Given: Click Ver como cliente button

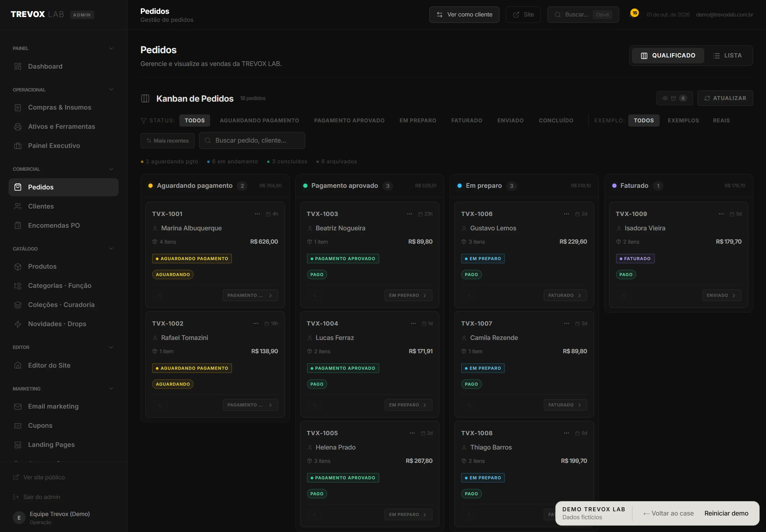Looking at the screenshot, I should (x=464, y=15).
